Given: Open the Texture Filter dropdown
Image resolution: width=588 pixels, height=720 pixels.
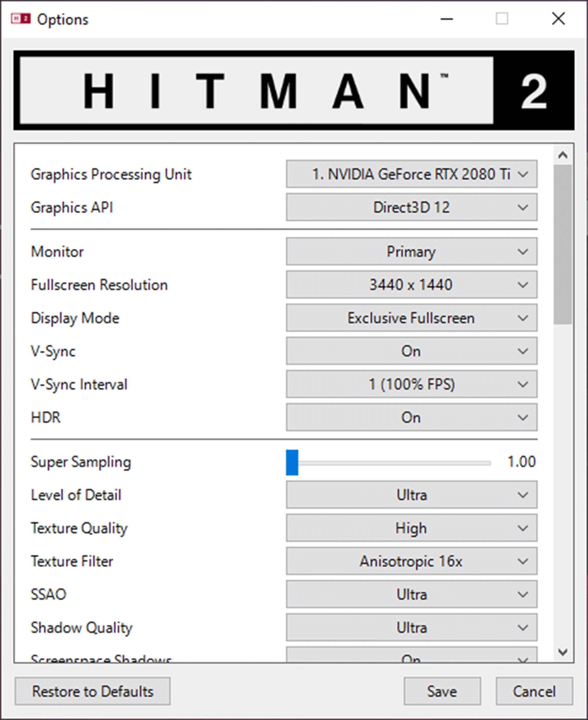Looking at the screenshot, I should pos(412,561).
